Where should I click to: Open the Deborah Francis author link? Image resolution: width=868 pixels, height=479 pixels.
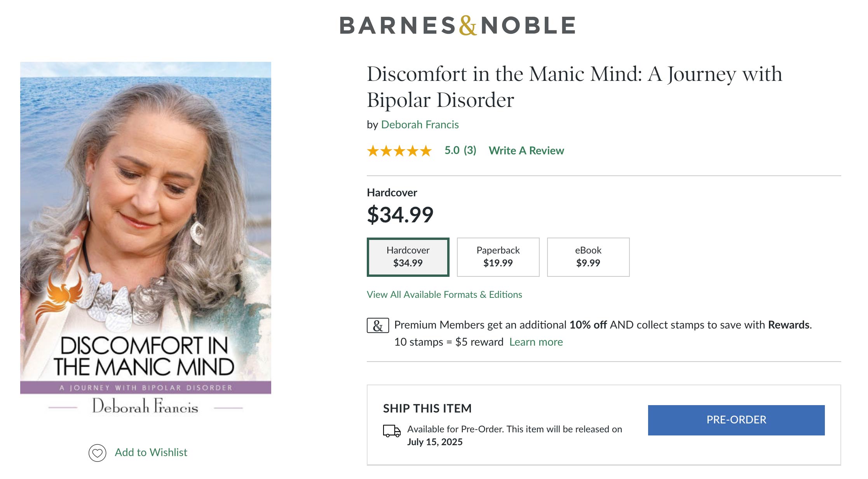pos(420,125)
